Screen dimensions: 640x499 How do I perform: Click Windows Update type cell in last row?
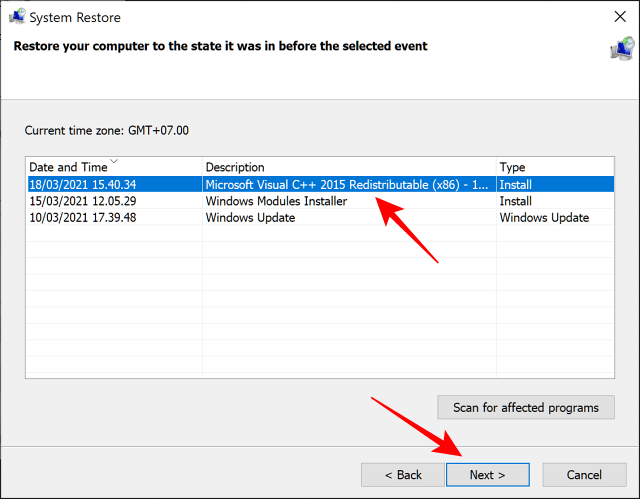pyautogui.click(x=544, y=217)
